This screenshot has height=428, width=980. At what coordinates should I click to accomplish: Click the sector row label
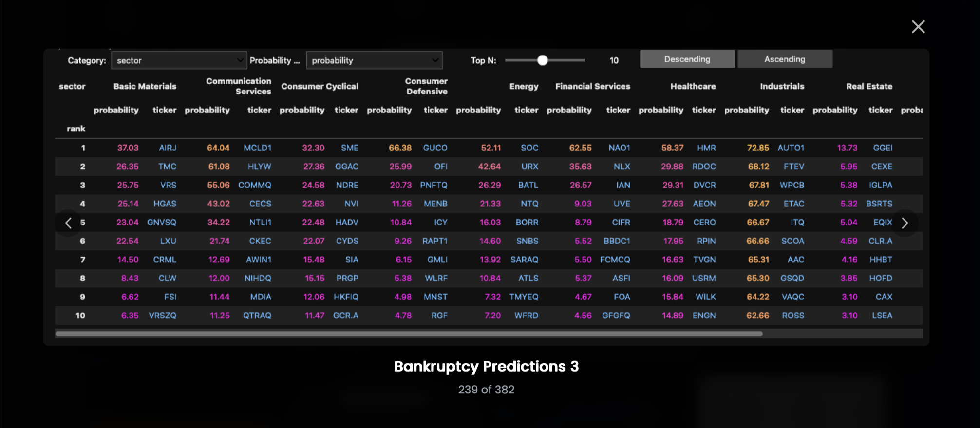point(72,86)
